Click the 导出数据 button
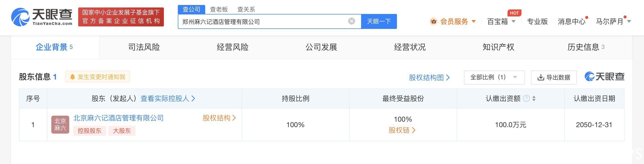 [554, 77]
